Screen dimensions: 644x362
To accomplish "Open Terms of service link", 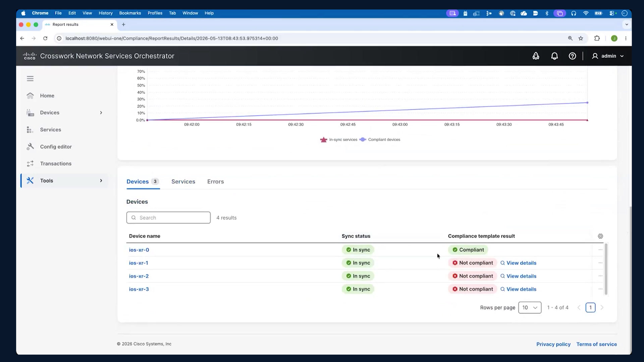I will coord(597,344).
